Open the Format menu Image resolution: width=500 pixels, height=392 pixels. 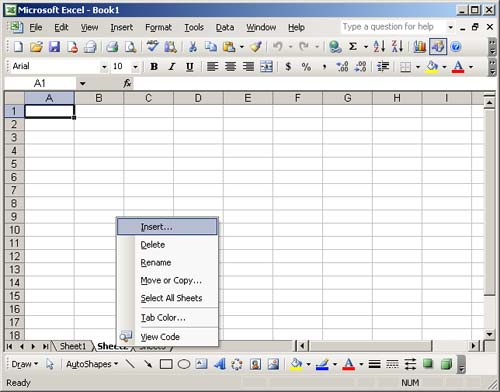click(x=158, y=27)
